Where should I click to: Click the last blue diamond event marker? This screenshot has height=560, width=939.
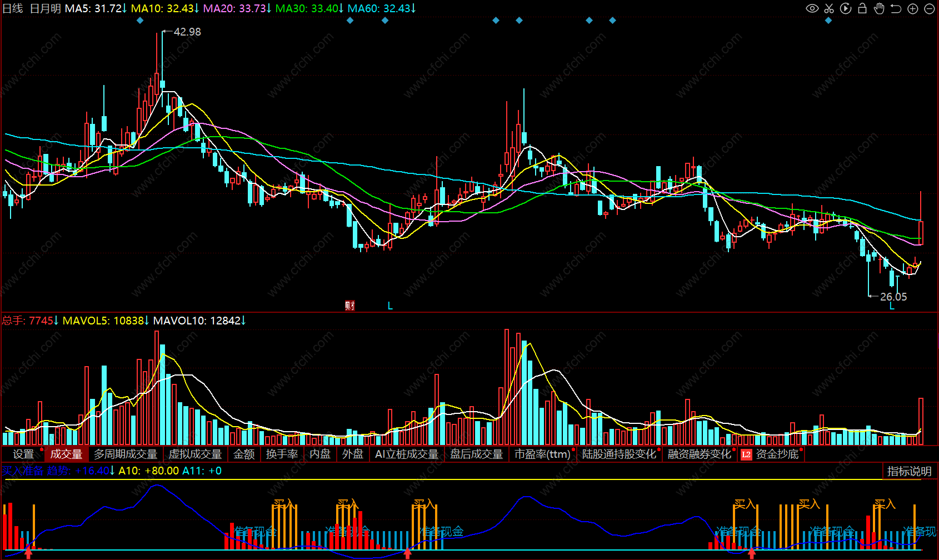828,21
